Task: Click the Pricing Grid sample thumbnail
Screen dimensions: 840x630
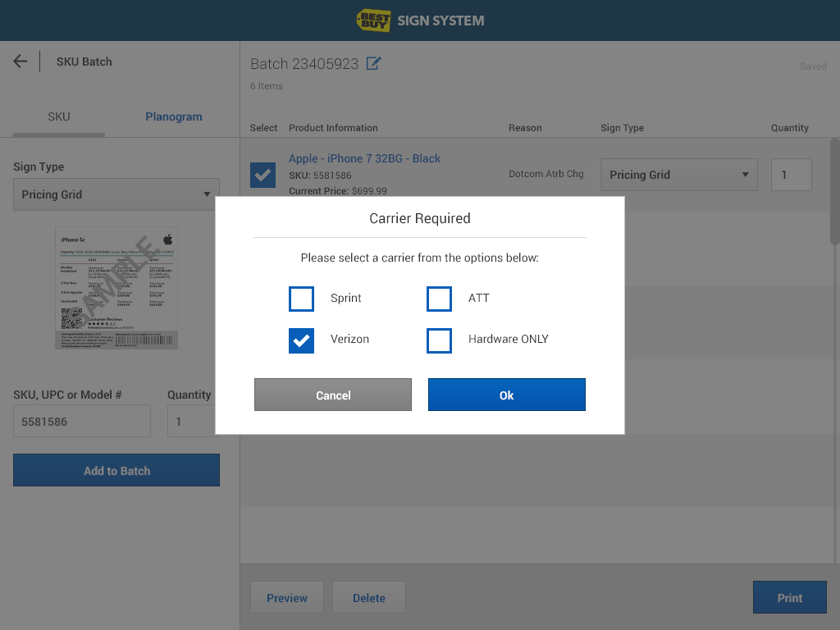Action: click(x=116, y=288)
